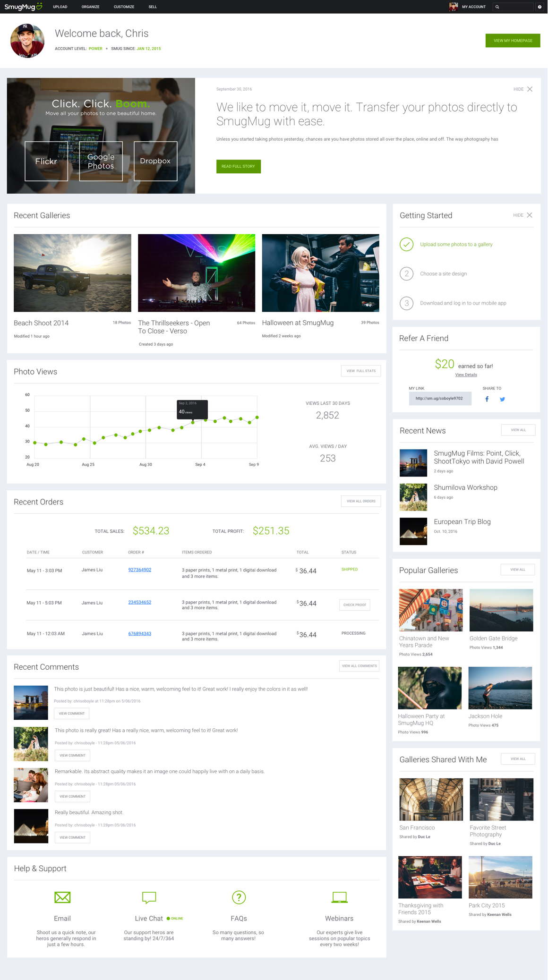Click View Details referral link
The height and width of the screenshot is (980, 548).
[x=466, y=375]
